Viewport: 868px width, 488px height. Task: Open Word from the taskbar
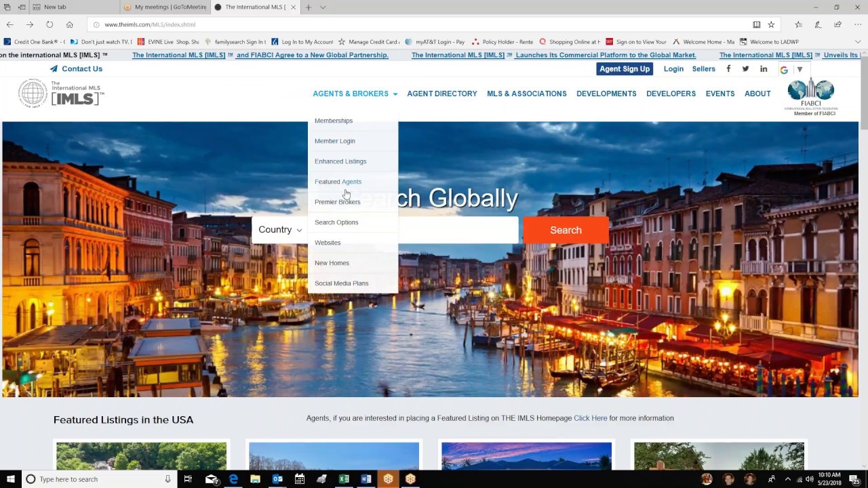coord(366,479)
